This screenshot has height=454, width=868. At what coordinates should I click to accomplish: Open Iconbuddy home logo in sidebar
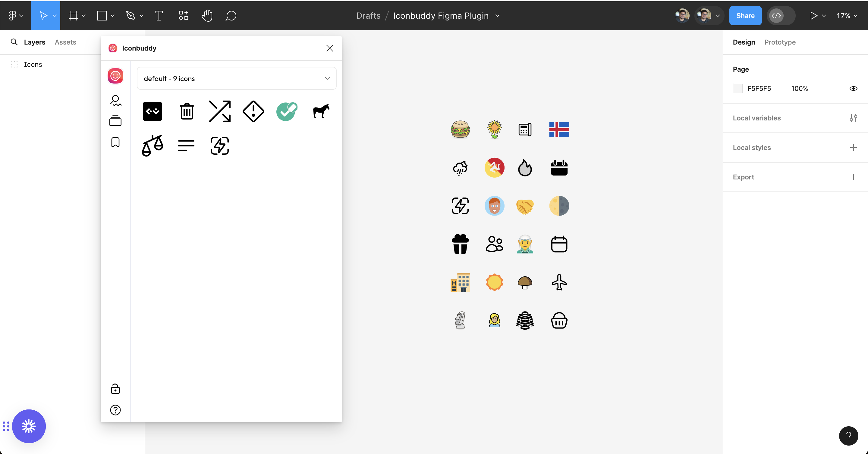click(115, 76)
